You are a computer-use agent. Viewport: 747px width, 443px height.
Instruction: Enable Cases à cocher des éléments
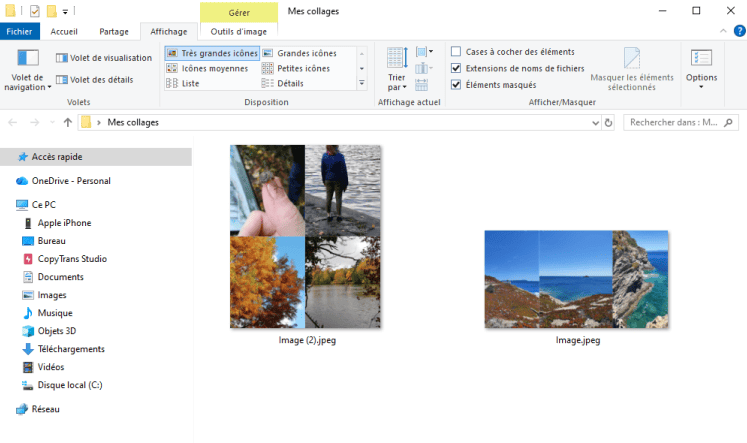coord(456,51)
